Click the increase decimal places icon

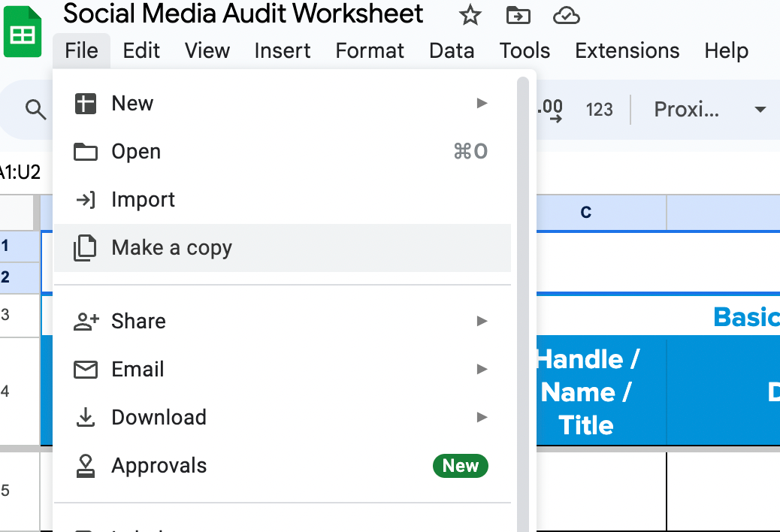coord(551,110)
